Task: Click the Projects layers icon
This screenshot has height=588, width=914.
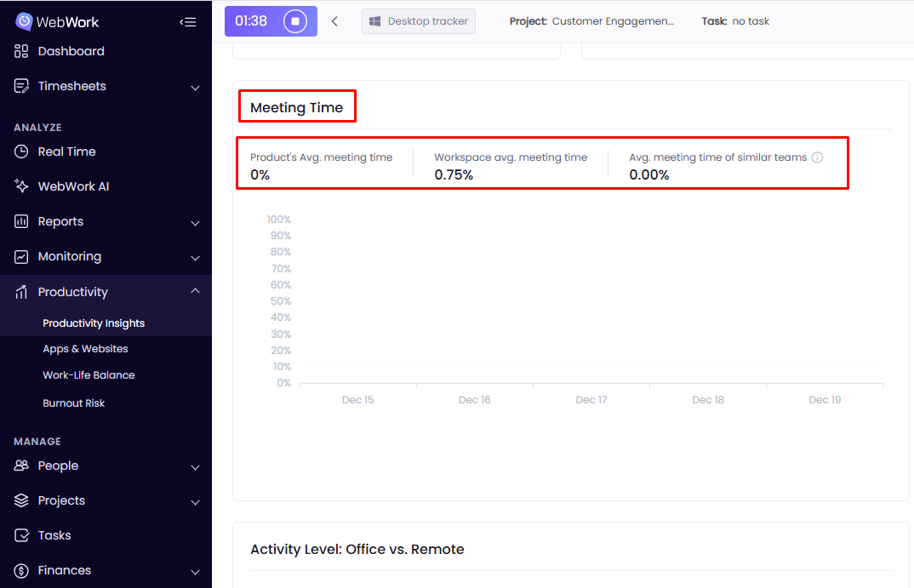Action: (x=22, y=500)
